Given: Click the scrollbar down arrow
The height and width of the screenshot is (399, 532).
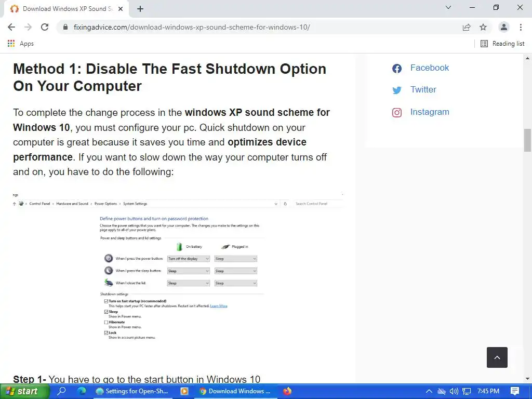Looking at the screenshot, I should [527, 379].
